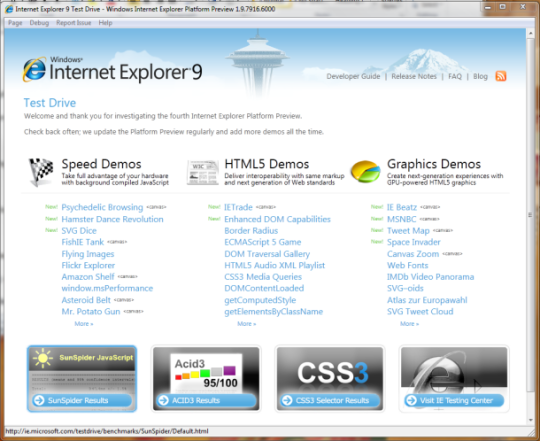Open the SVG-oids demo
Viewport: 540px width, 441px height.
click(405, 288)
